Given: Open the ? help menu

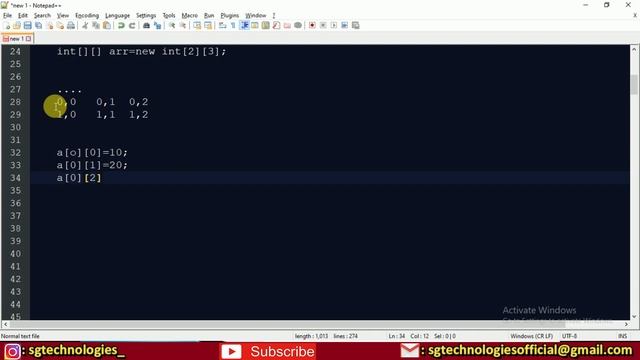Looking at the screenshot, I should click(x=274, y=16).
